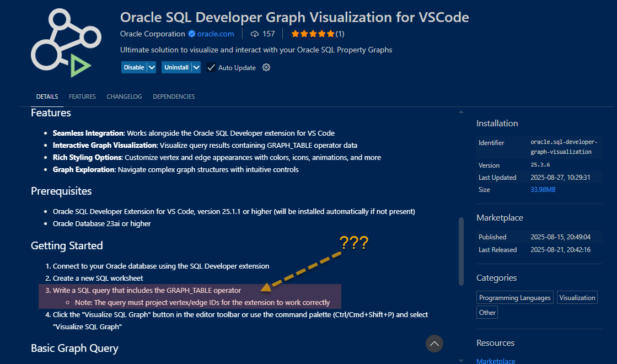
Task: Click the extension description tagline
Action: (x=256, y=50)
